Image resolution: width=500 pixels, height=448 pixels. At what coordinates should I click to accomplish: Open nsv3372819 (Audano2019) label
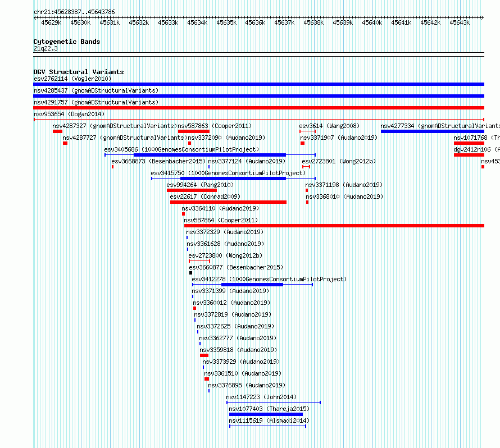[233, 314]
